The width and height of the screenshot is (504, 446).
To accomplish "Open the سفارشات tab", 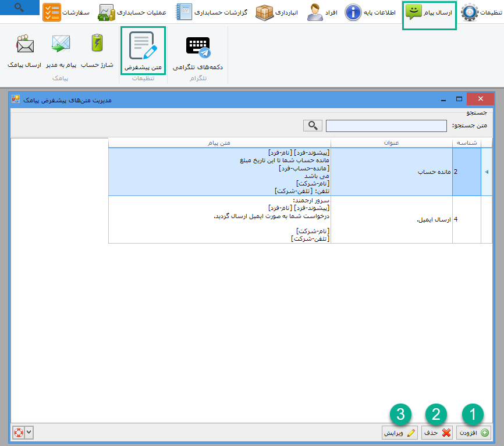I will [x=66, y=13].
